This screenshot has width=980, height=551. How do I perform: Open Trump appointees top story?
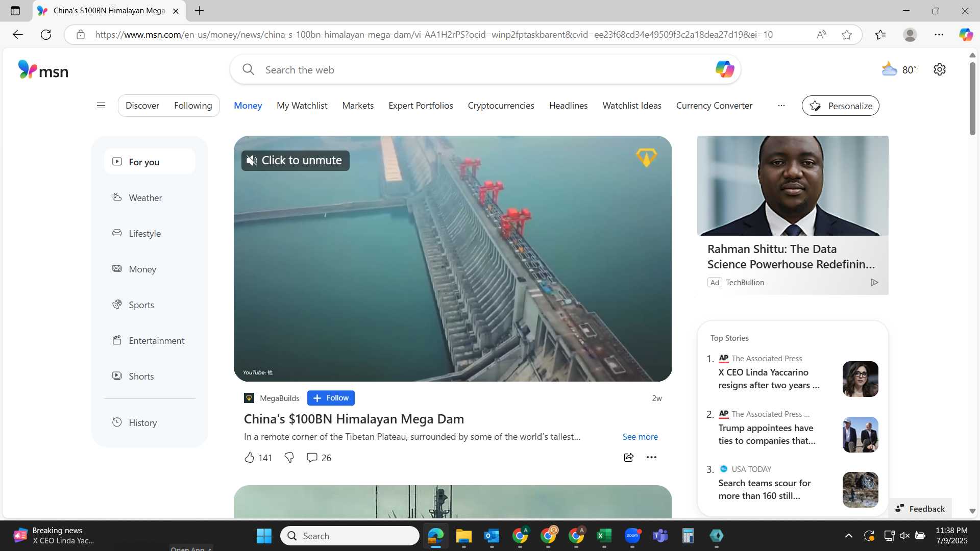pos(767,434)
